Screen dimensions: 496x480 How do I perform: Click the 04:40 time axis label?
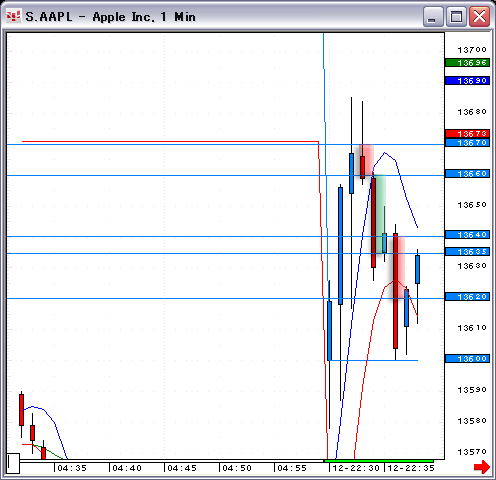pos(127,468)
